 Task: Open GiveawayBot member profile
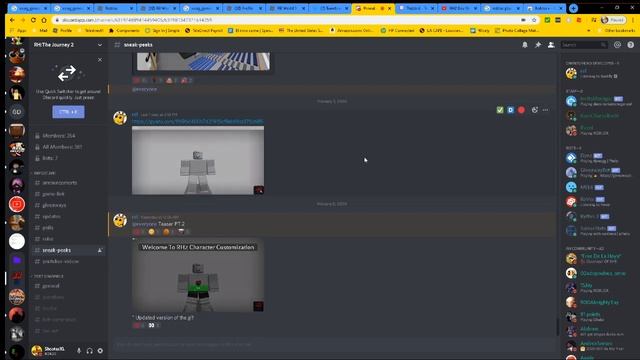tap(599, 172)
